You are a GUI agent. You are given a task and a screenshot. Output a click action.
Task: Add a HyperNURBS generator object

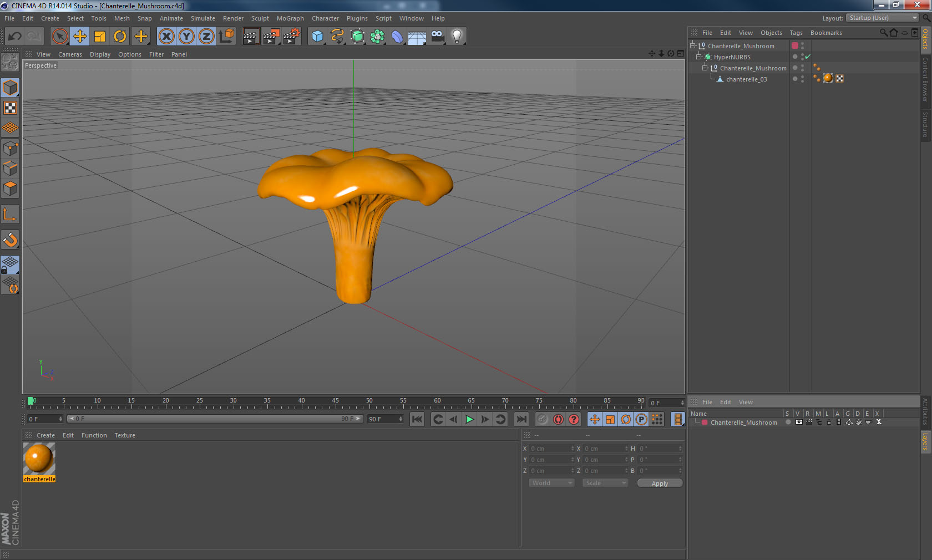coord(357,37)
